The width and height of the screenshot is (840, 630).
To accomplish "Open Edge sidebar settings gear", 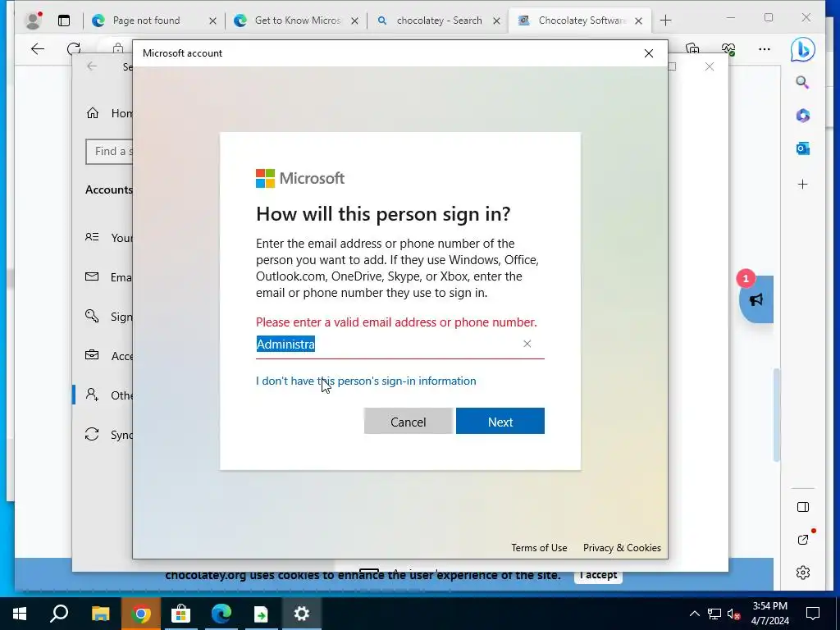I will (x=803, y=573).
